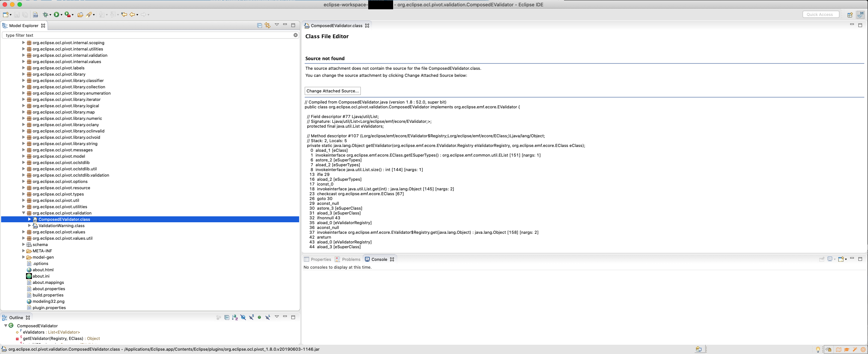Click the Search flashlight toolbar icon
868x354 pixels.
pyautogui.click(x=89, y=14)
